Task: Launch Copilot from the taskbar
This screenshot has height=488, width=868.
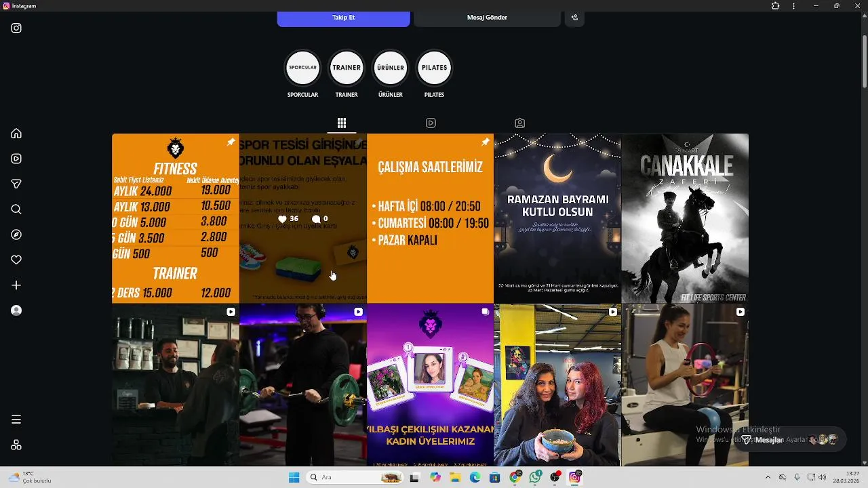Action: 435,477
